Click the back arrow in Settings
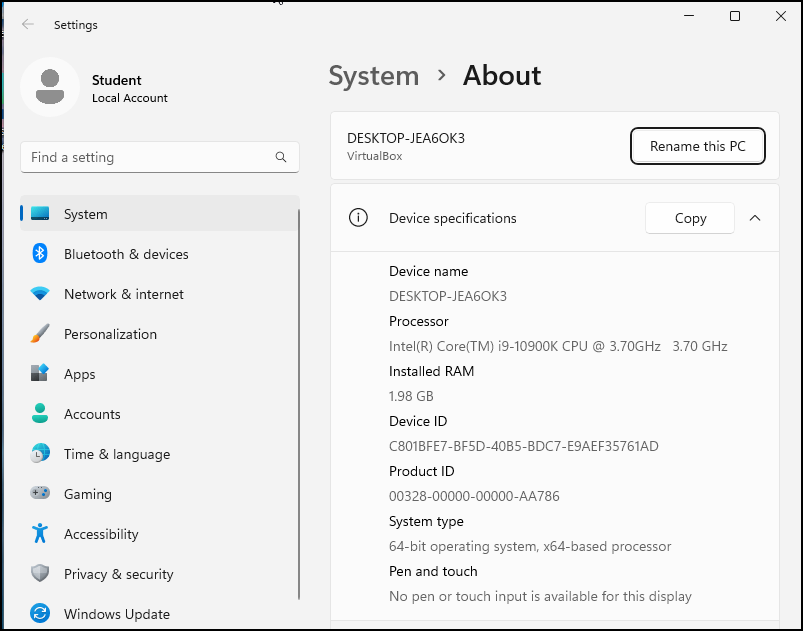Screen dimensions: 803x631 (28, 24)
